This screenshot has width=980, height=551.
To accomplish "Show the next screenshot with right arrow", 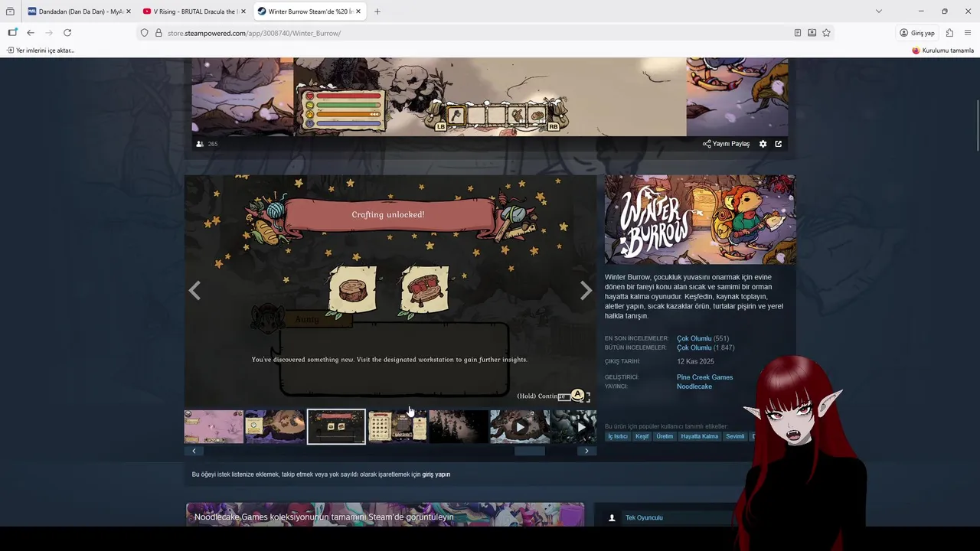I will tap(586, 291).
